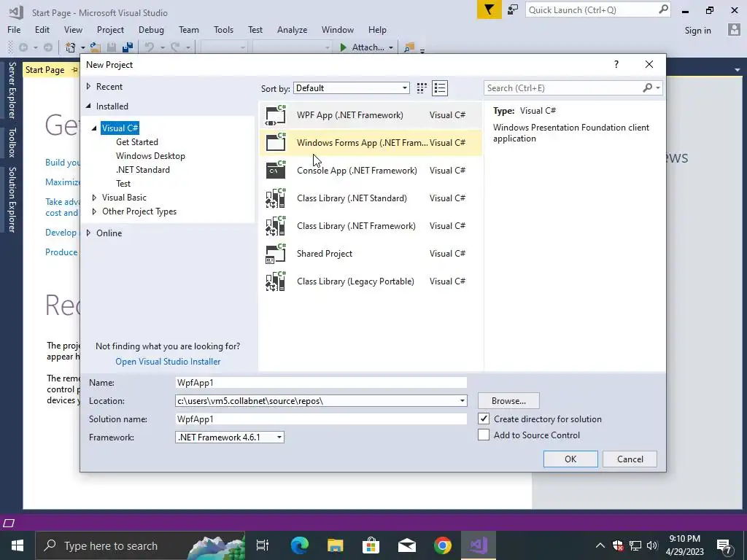Select Test under Visual C#
The image size is (747, 560).
point(123,183)
